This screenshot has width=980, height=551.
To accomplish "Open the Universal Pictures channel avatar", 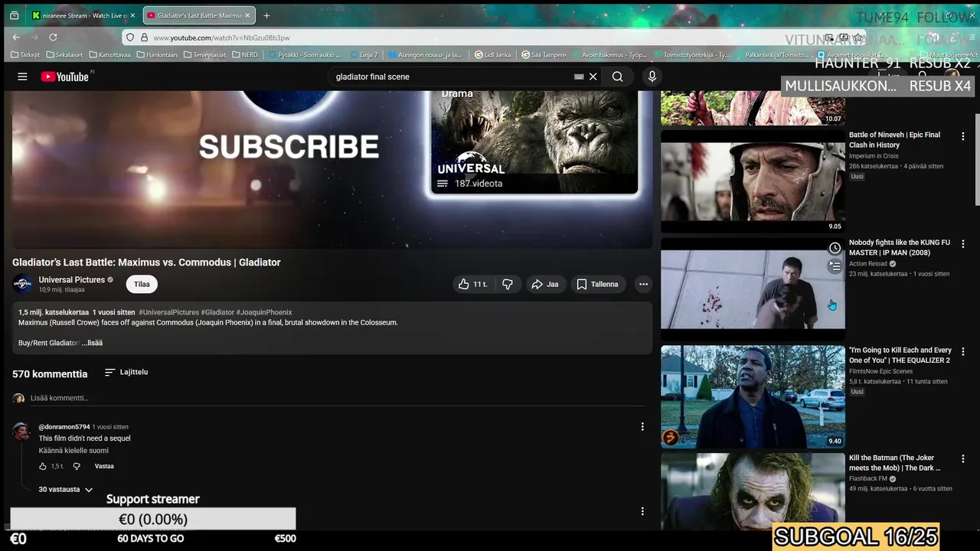I will pyautogui.click(x=23, y=284).
